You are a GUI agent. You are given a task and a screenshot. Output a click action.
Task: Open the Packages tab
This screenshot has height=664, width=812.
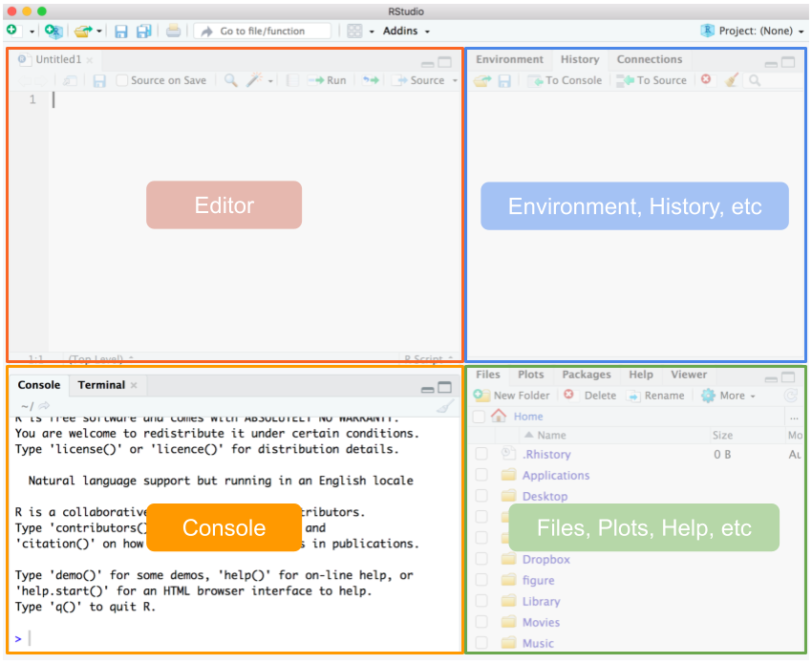[587, 375]
